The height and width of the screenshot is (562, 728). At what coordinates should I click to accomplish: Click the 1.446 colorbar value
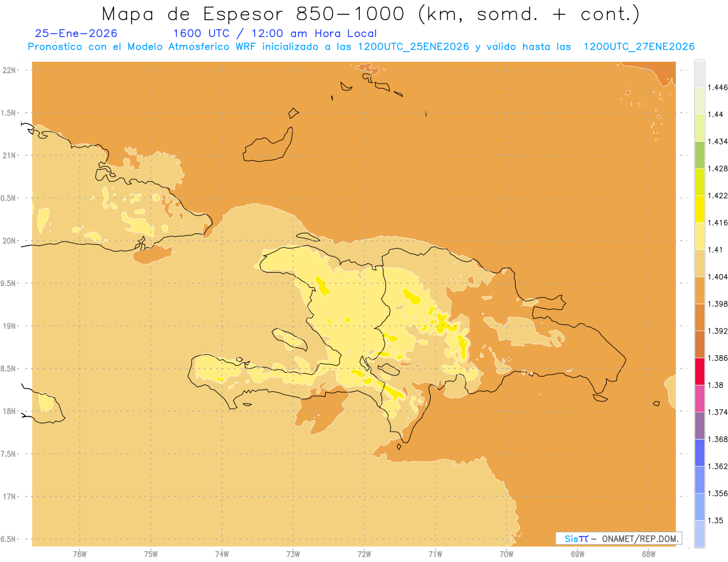pyautogui.click(x=718, y=87)
